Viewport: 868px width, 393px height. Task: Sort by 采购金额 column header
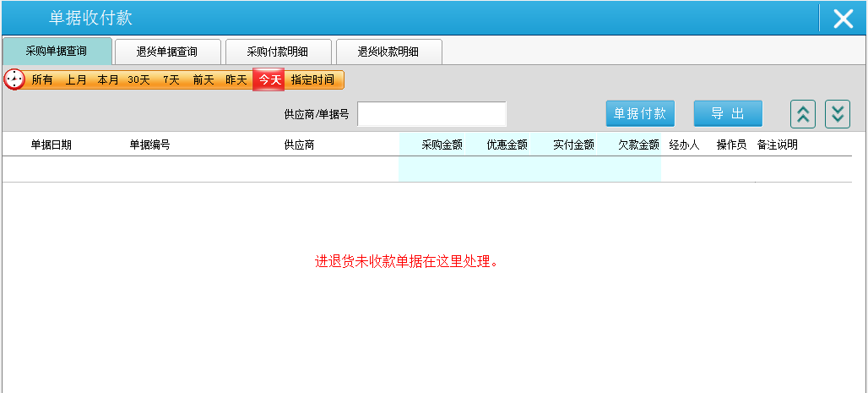[x=442, y=145]
